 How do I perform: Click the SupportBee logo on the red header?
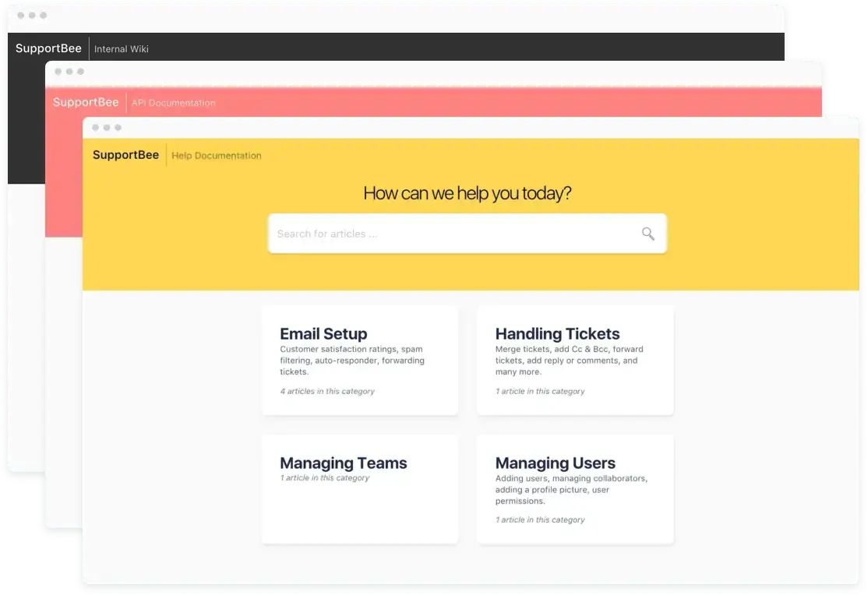click(x=86, y=102)
